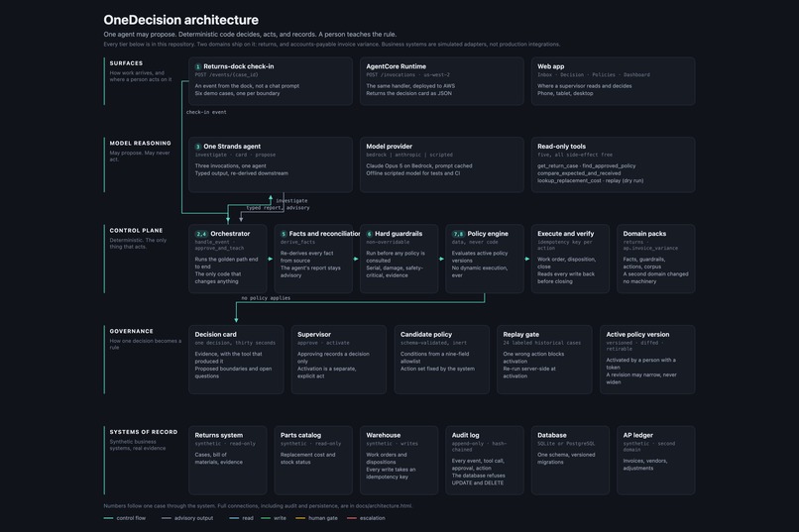Screen dimensions: 799x532
Task: Select the Execute and verify card title
Action: pyautogui.click(x=566, y=234)
